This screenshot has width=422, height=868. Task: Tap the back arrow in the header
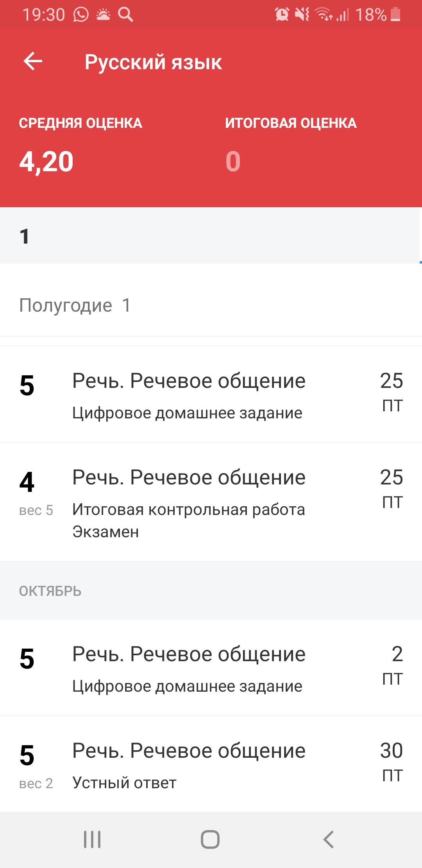[x=33, y=61]
